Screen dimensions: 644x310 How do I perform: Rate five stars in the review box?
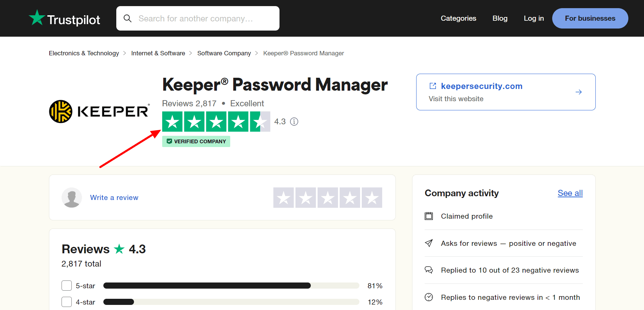372,198
